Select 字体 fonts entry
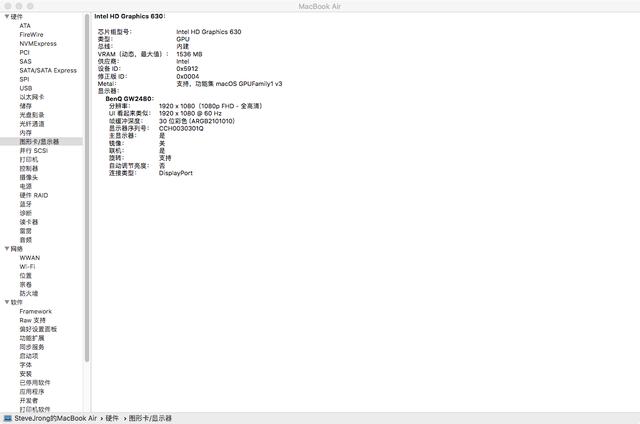 (x=26, y=365)
